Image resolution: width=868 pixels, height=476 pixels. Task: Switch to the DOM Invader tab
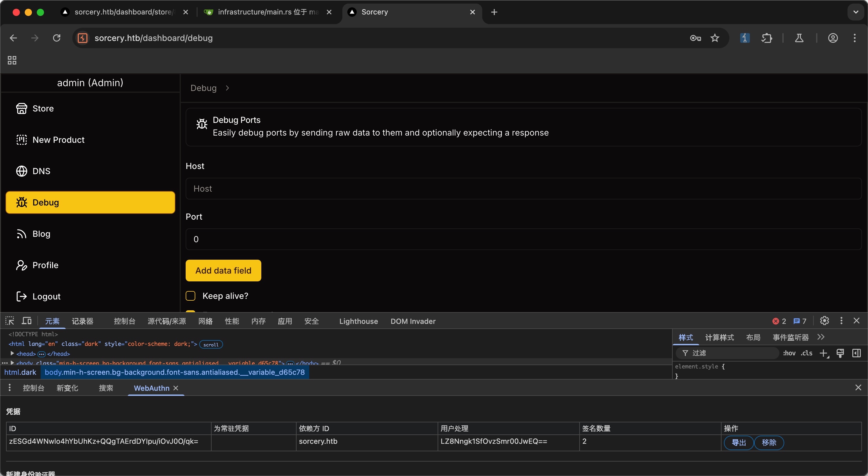click(413, 321)
